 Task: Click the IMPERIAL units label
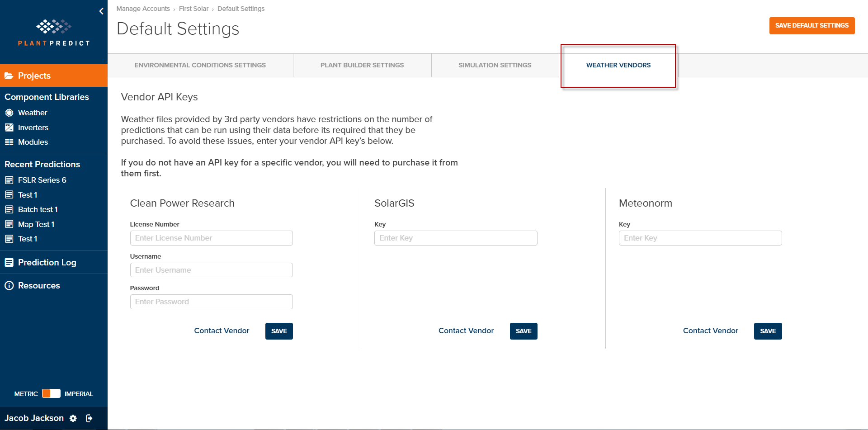pyautogui.click(x=79, y=394)
